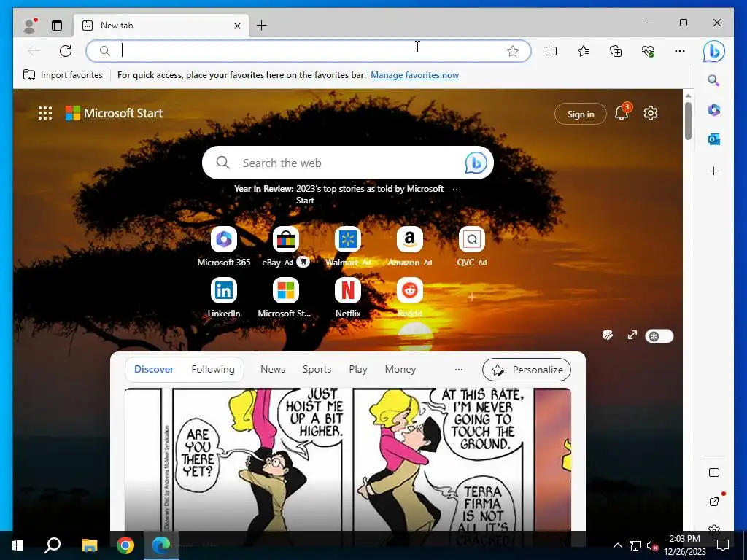Add this page to favorites star

click(513, 51)
